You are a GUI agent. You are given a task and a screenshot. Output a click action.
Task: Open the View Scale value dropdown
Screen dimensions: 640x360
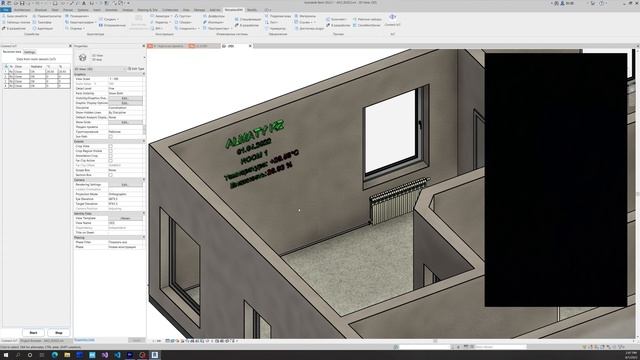[x=126, y=79]
